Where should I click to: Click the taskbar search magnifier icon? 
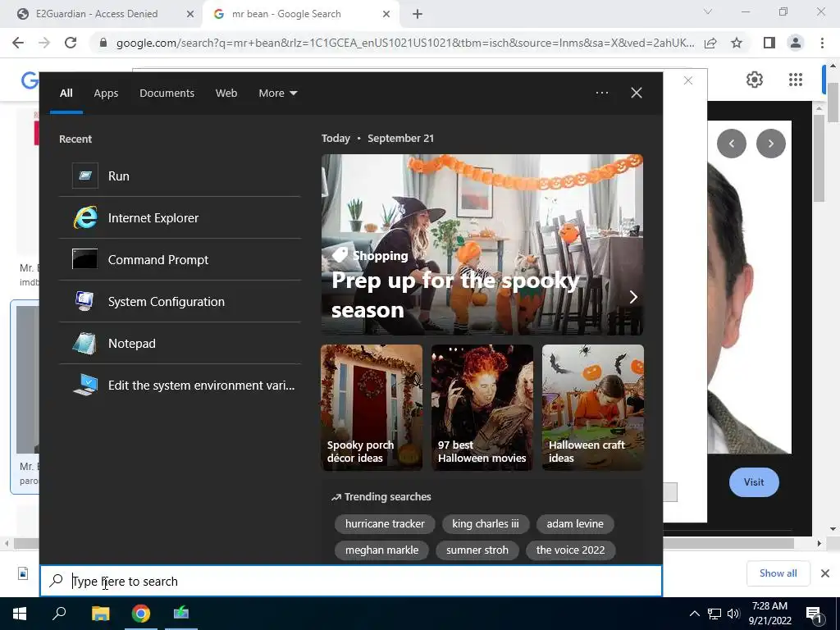[x=59, y=614]
